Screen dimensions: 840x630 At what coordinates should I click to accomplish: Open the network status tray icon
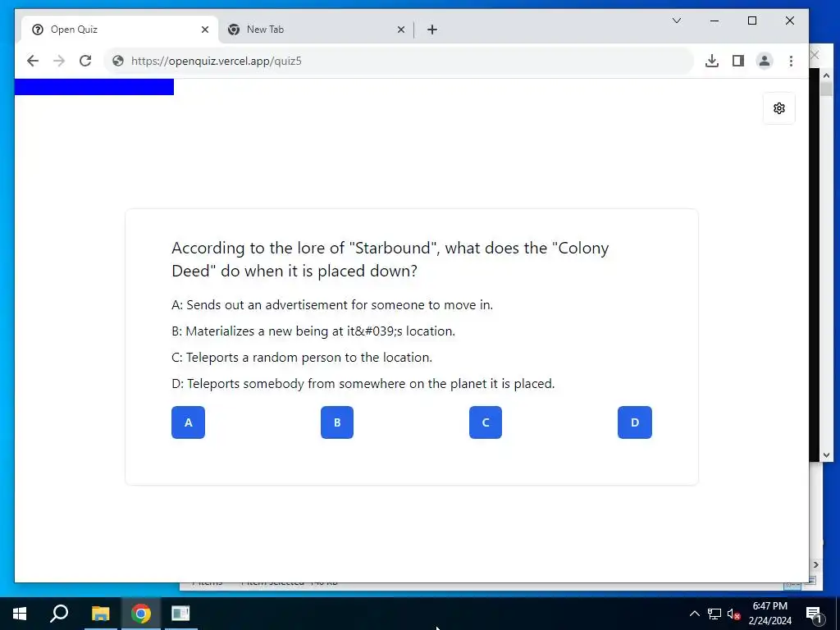714,614
